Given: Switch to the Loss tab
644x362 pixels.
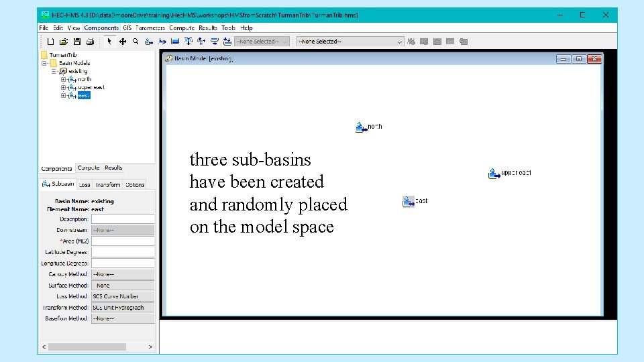Looking at the screenshot, I should (x=85, y=185).
